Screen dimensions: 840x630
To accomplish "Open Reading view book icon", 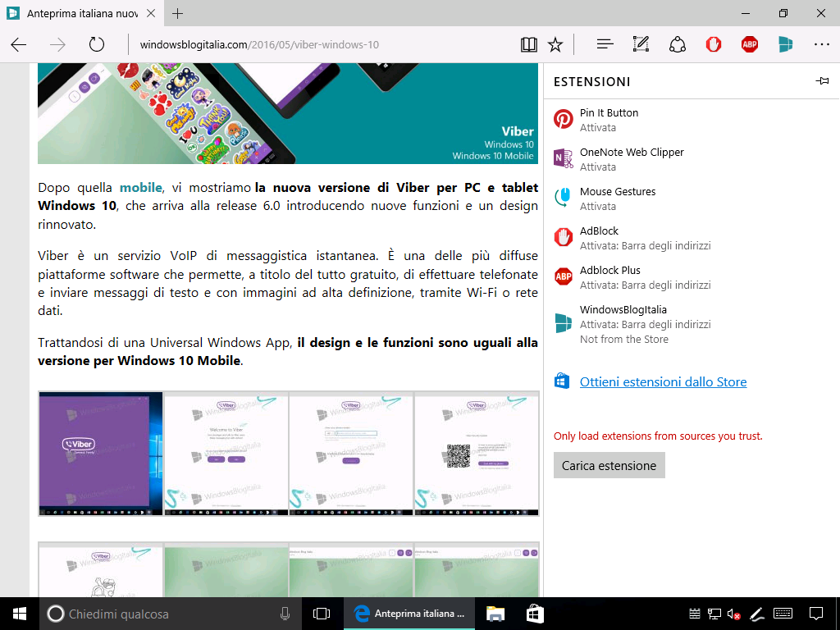I will [x=529, y=44].
